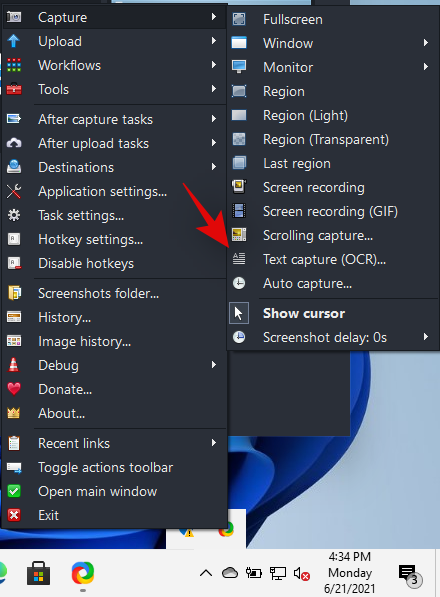Click the Recent links clipboard icon
The image size is (440, 597).
14,443
